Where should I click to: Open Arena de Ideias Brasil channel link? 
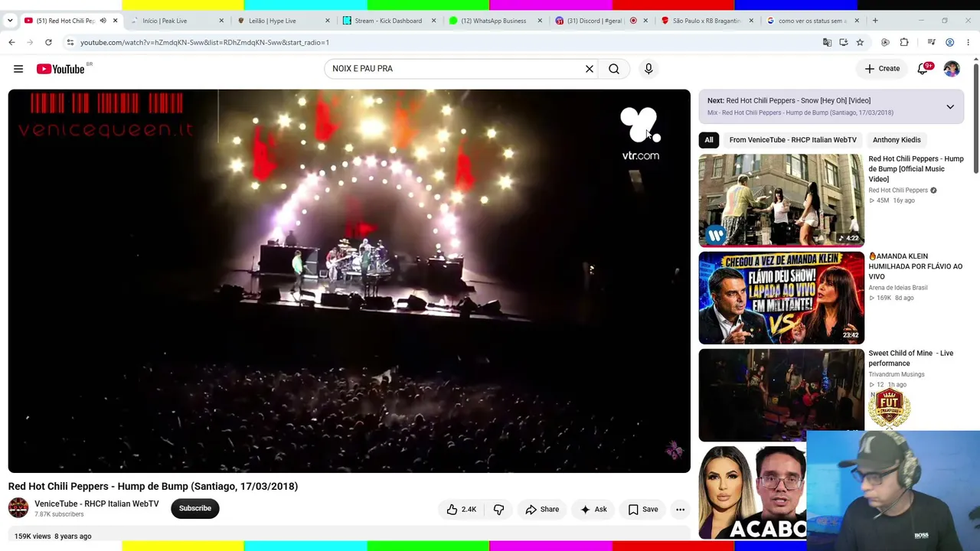point(898,288)
